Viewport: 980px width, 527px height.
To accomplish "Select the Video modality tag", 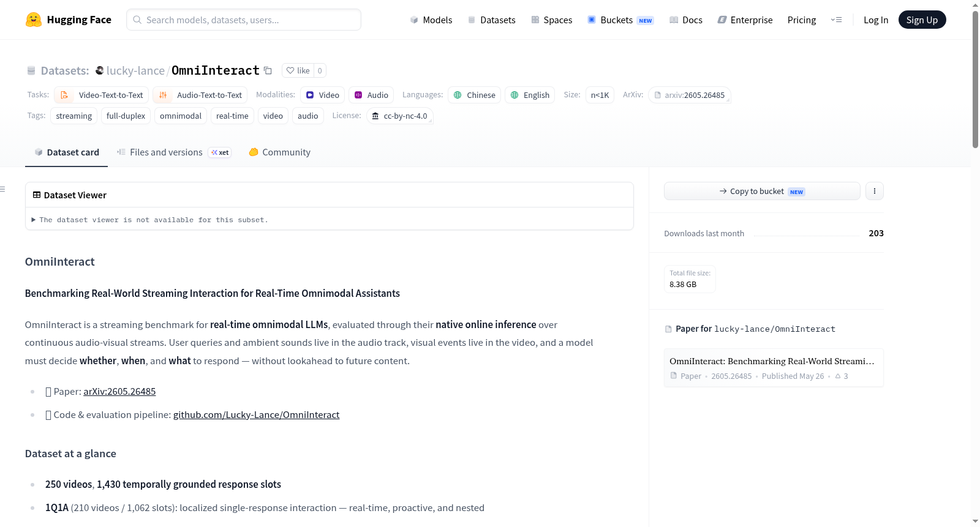I will (322, 95).
